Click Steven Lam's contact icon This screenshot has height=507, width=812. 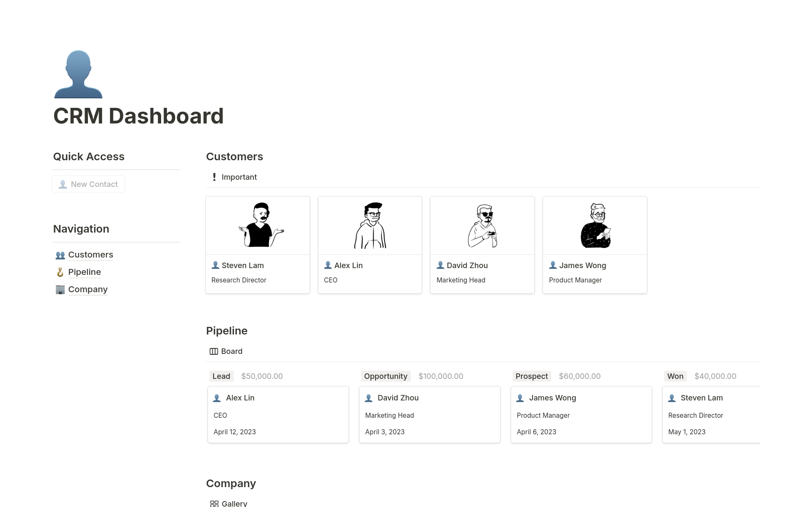(216, 265)
